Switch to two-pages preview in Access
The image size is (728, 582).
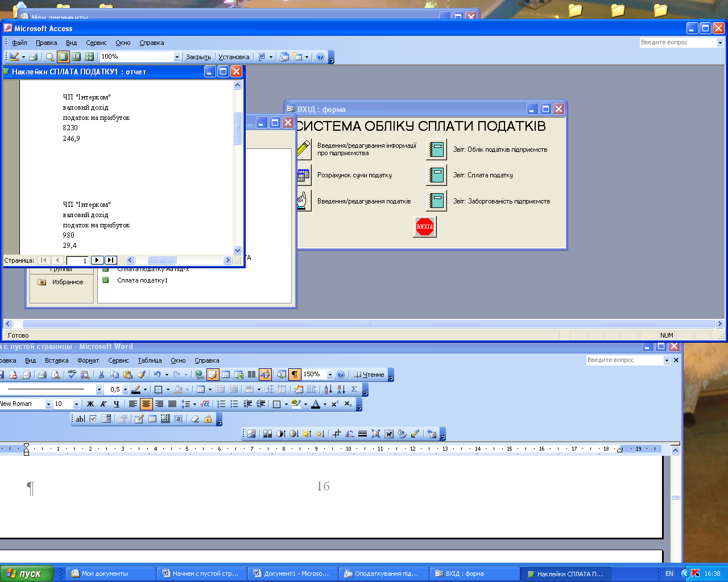click(76, 57)
